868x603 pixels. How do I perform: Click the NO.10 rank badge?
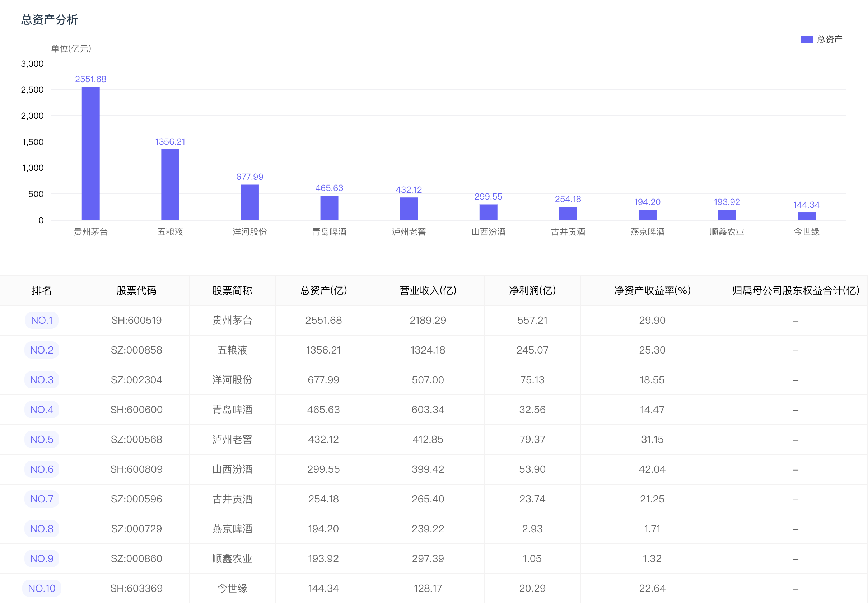point(42,588)
